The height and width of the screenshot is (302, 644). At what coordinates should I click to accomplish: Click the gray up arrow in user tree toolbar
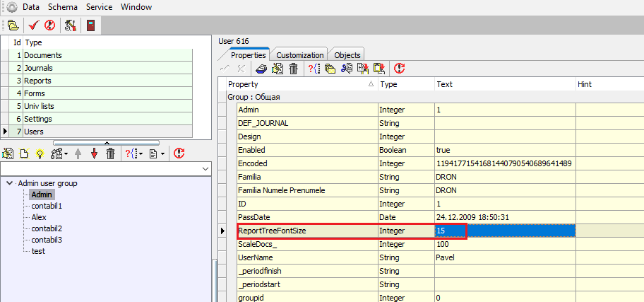coord(78,154)
